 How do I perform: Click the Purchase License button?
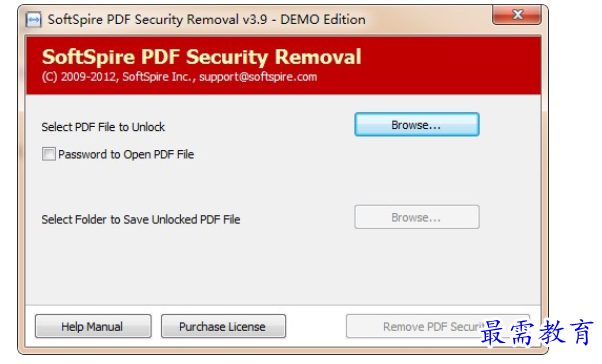click(x=223, y=326)
